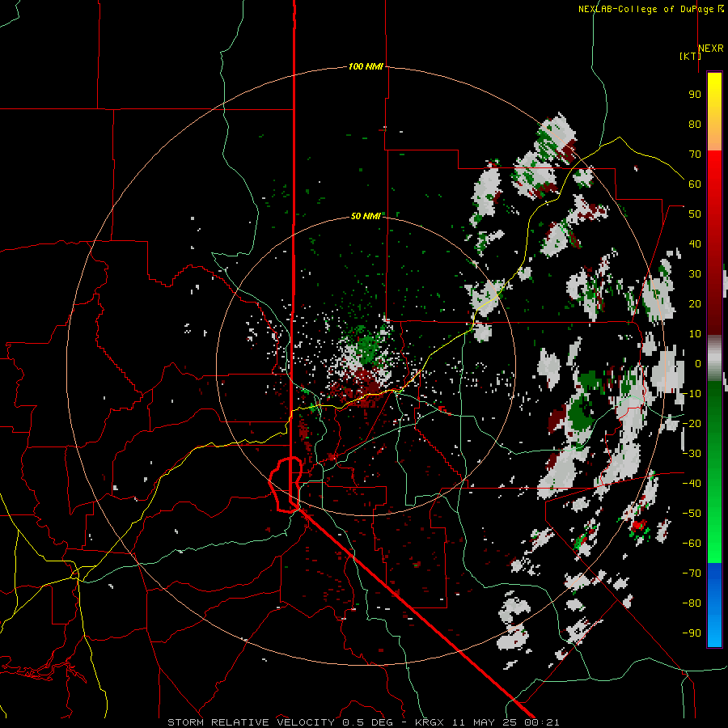Pick the light blue bottom segment of color bar
The height and width of the screenshot is (728, 728).
(714, 632)
